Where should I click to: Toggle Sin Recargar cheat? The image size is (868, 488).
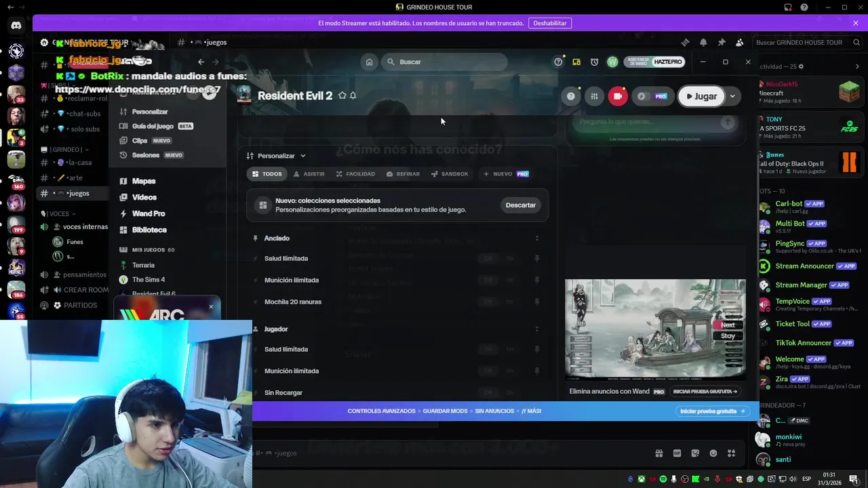(498, 392)
